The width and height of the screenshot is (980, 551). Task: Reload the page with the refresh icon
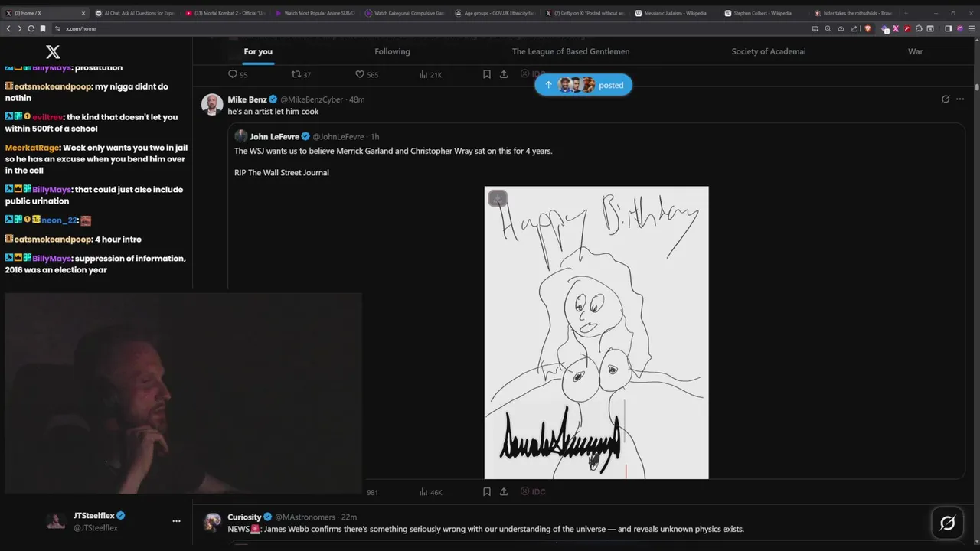[31, 28]
